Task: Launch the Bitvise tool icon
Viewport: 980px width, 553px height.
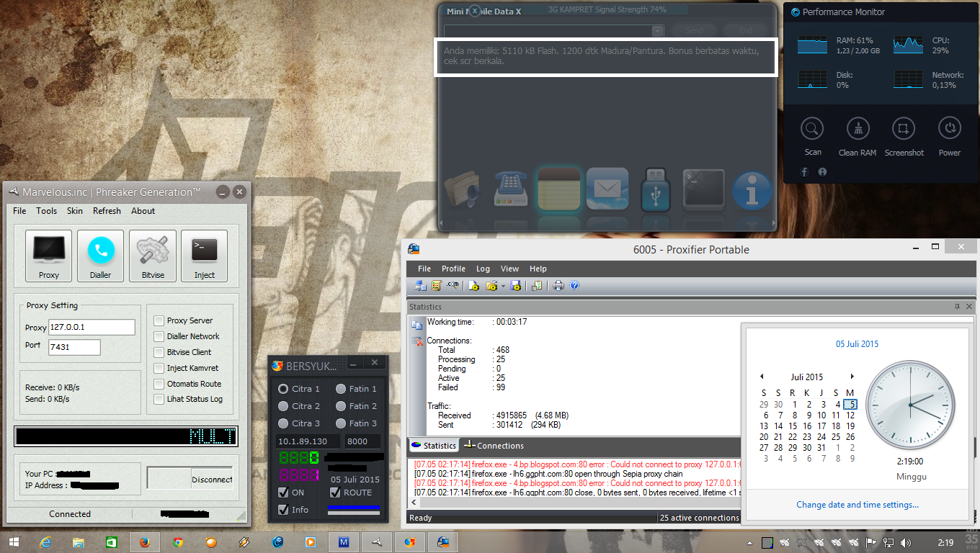Action: click(152, 256)
